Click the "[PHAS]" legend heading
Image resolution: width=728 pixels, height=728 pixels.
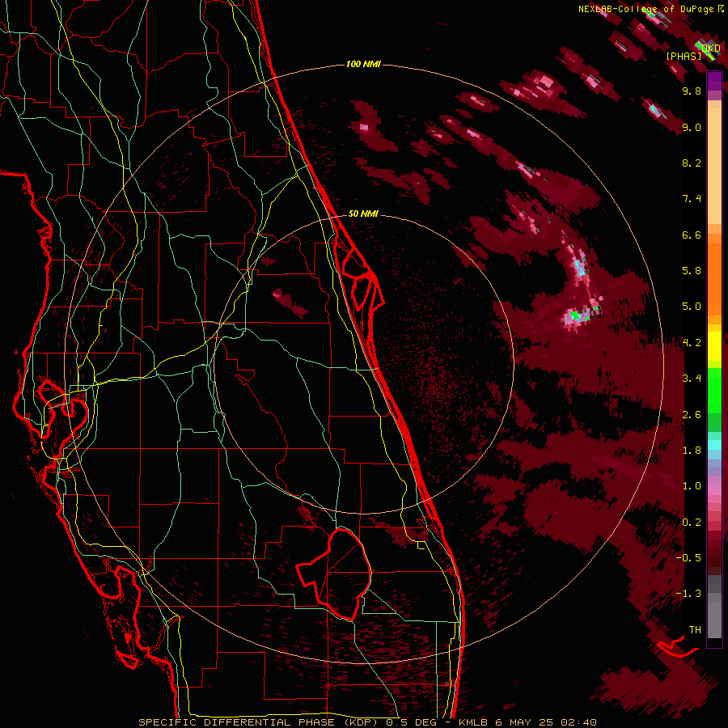tap(684, 56)
